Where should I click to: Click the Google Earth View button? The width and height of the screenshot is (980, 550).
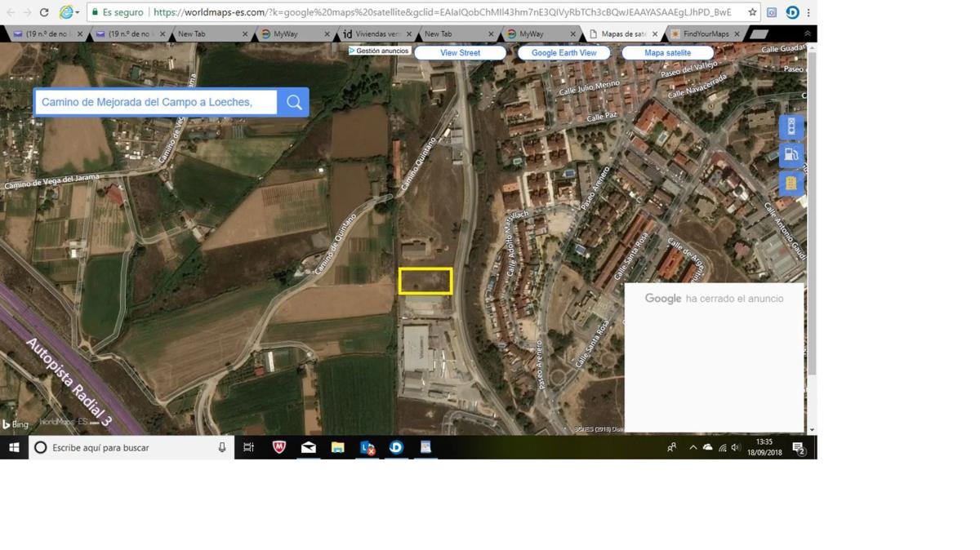pyautogui.click(x=563, y=53)
